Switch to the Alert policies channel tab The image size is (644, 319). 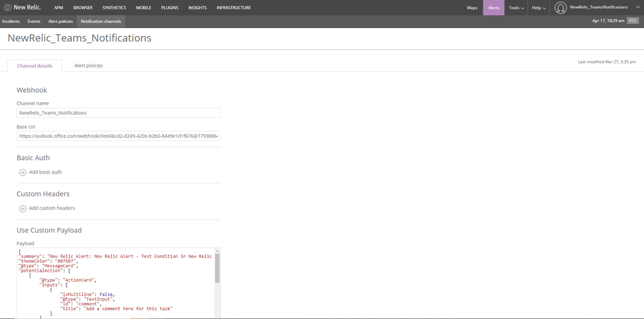pyautogui.click(x=88, y=65)
